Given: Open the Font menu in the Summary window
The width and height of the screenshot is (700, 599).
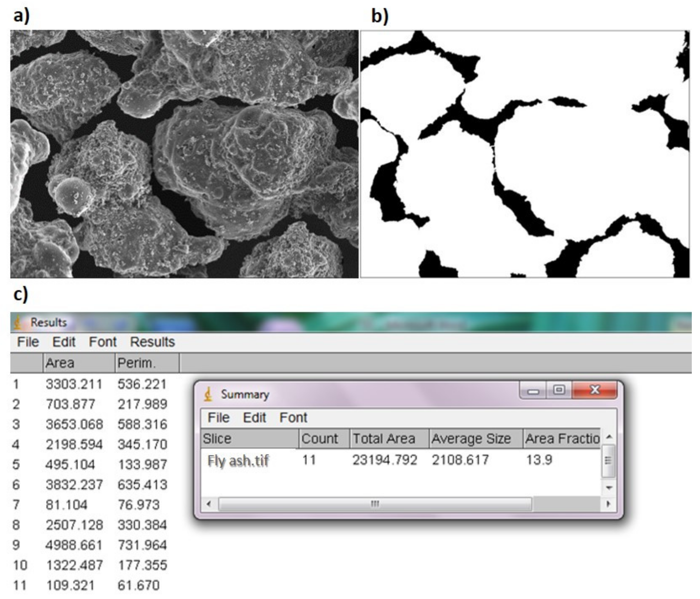Looking at the screenshot, I should pos(294,417).
